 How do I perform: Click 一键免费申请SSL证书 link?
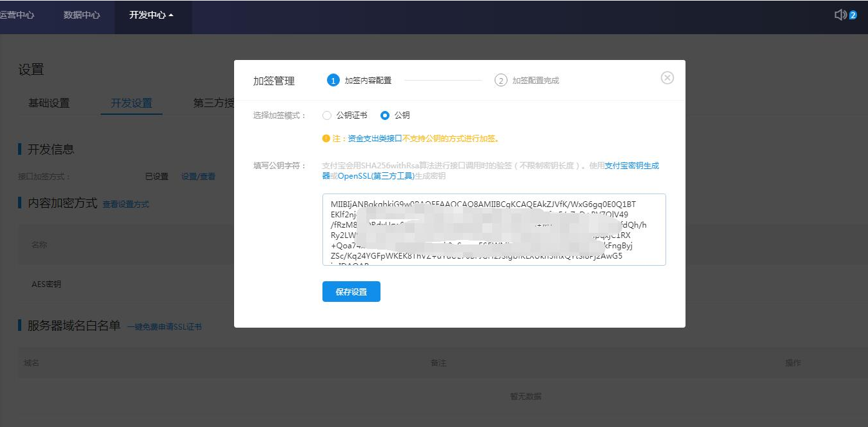click(x=164, y=327)
